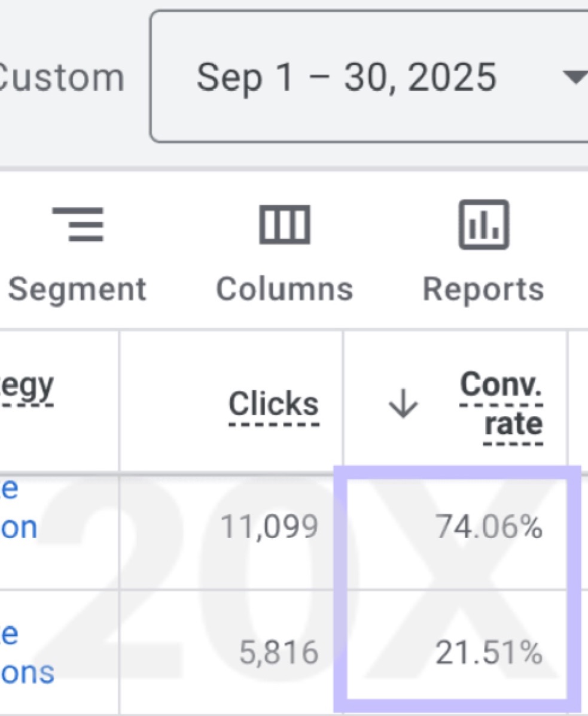
Task: Select the Segment text label
Action: [x=77, y=289]
